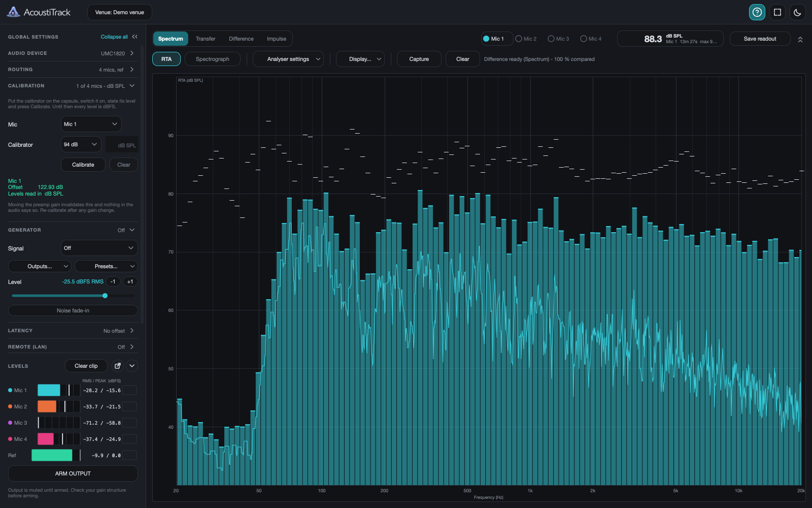
Task: Click the dB SPL calibrator input field
Action: pyautogui.click(x=122, y=145)
